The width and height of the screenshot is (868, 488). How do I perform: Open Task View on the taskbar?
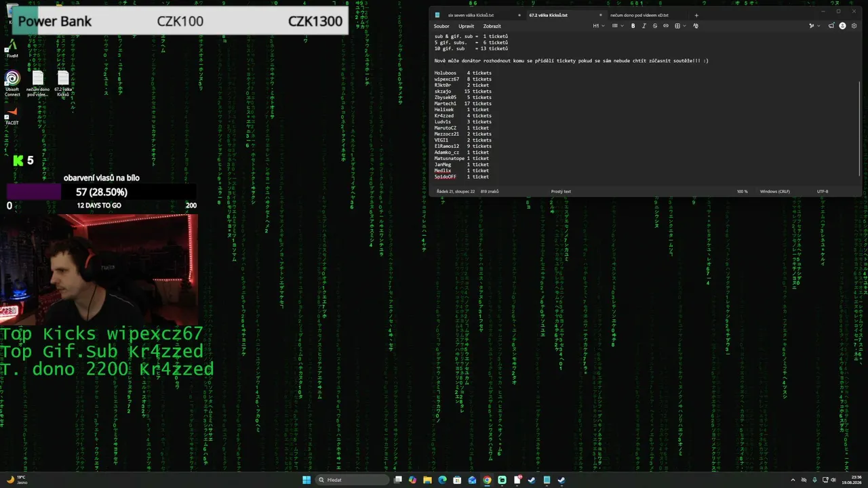pyautogui.click(x=398, y=480)
